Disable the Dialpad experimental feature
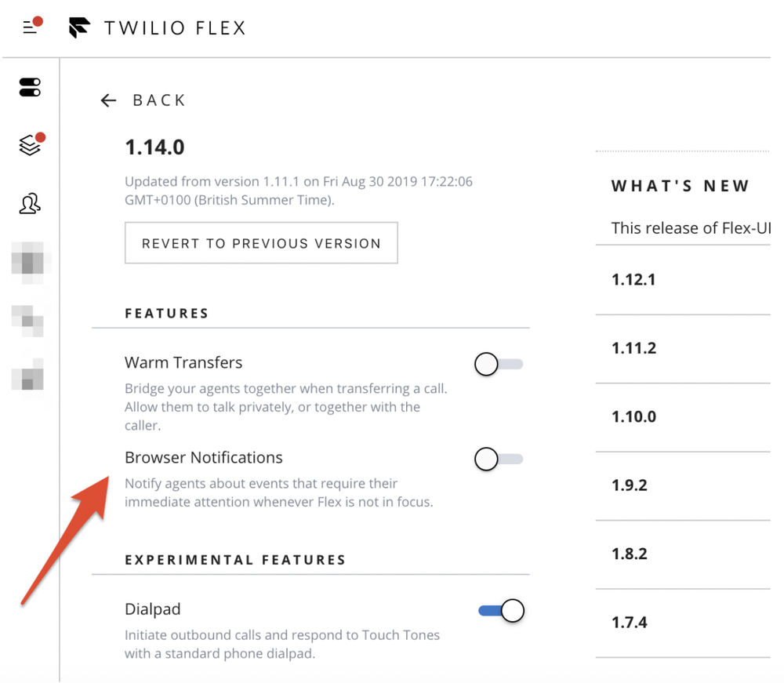 (x=500, y=610)
